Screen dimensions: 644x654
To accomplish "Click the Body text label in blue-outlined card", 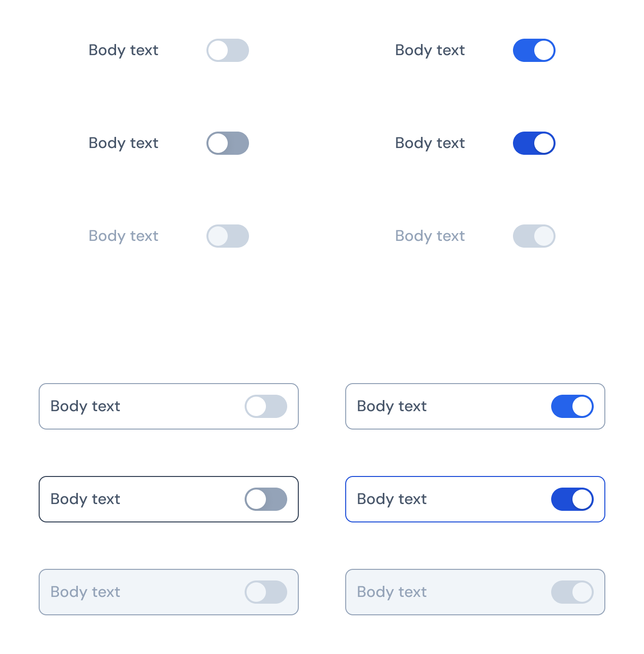I will point(392,499).
